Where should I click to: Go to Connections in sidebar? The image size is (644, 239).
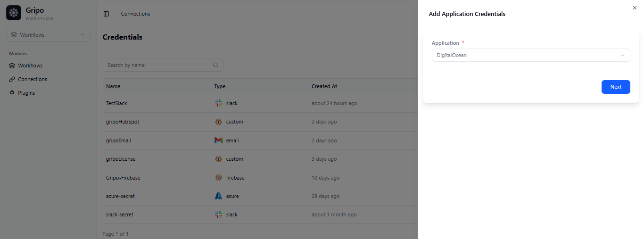click(32, 79)
